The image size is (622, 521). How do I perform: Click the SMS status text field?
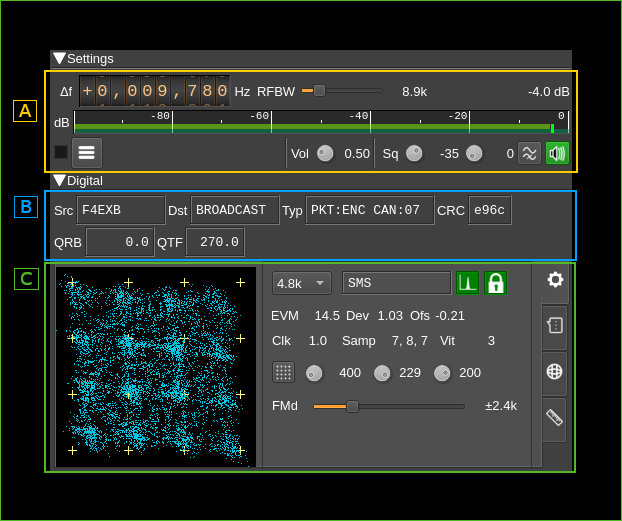(x=397, y=283)
